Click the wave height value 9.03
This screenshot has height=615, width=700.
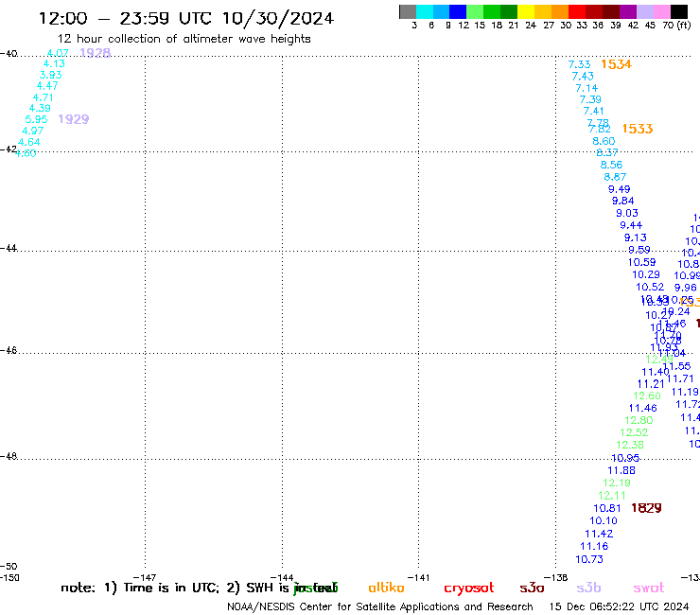[x=627, y=214]
